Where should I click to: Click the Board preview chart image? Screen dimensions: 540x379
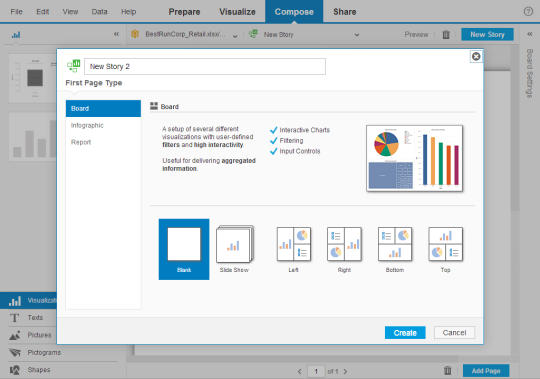[x=415, y=158]
